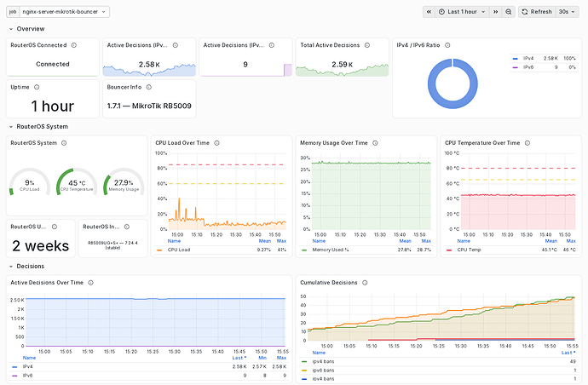588x385 pixels.
Task: Open the Last 1 hour time picker
Action: coord(463,12)
